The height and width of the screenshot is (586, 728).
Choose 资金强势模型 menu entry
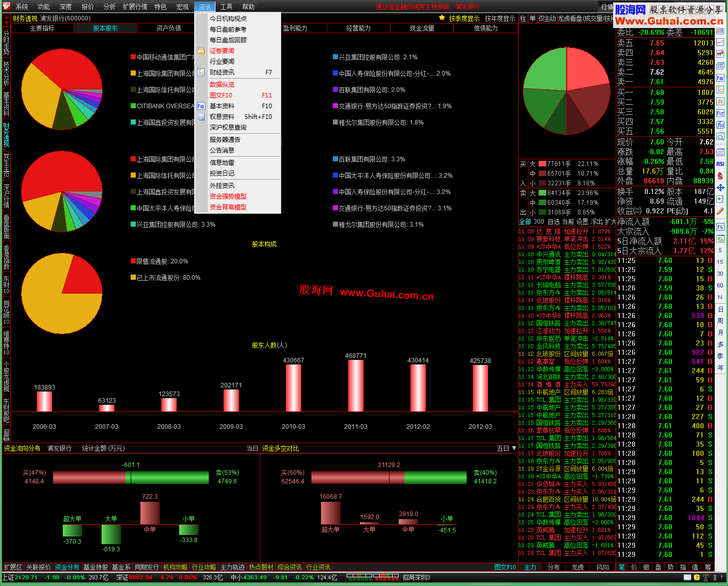coord(238,197)
